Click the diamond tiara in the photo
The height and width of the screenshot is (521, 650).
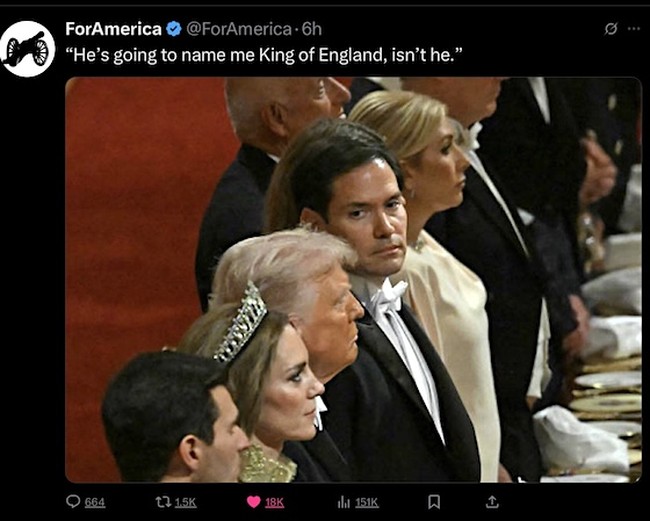[242, 323]
